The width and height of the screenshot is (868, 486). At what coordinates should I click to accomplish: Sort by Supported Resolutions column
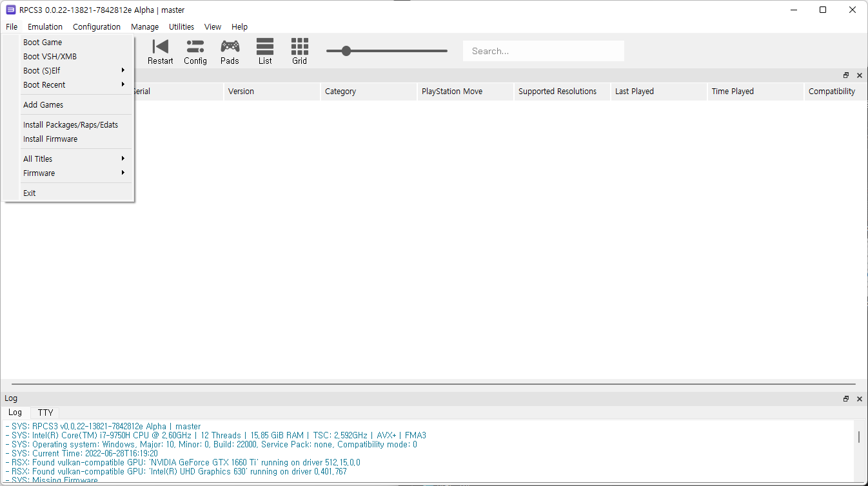[x=562, y=92]
